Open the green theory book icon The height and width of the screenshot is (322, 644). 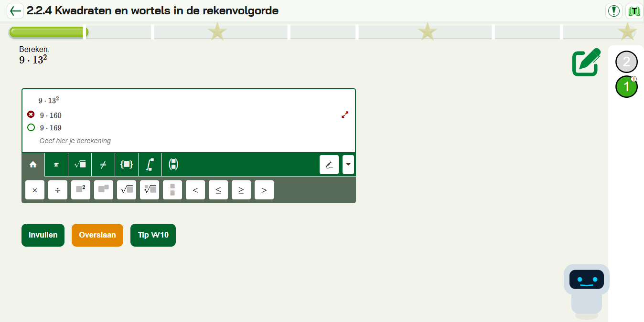[x=634, y=10]
